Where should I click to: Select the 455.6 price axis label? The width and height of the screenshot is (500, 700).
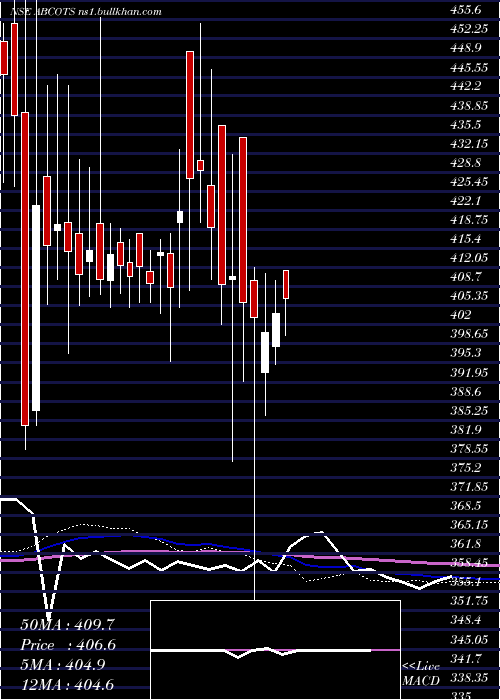point(465,9)
